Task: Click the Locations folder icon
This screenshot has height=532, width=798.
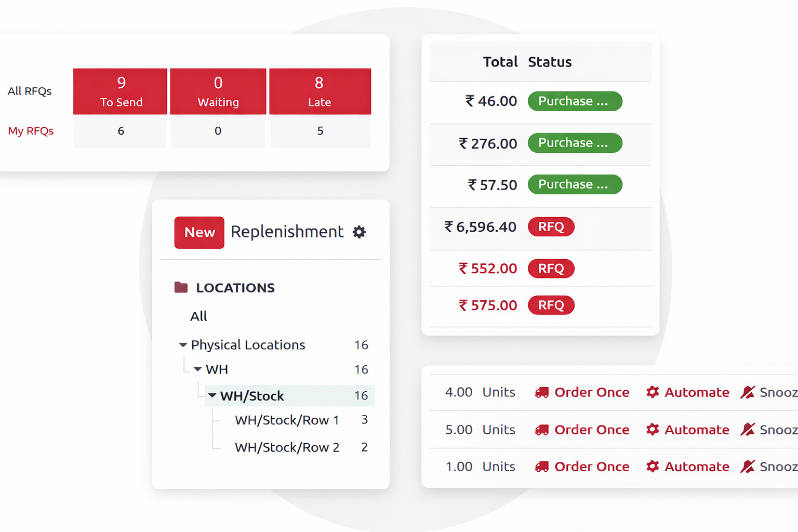Action: tap(181, 287)
